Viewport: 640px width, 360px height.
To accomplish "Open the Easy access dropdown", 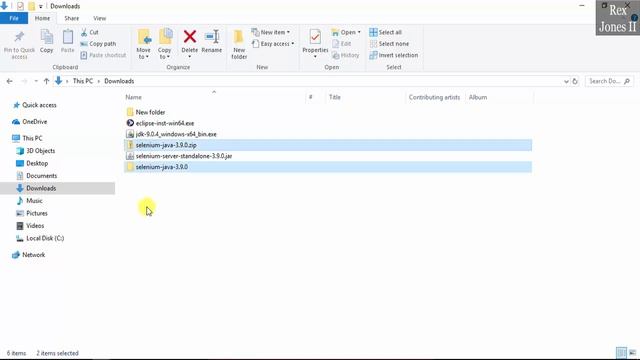I will 273,44.
